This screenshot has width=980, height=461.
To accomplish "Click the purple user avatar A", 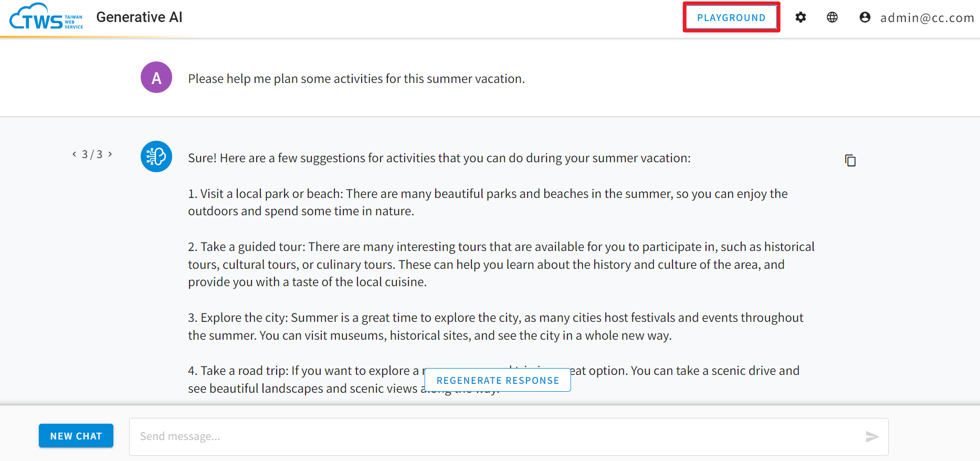I will click(156, 77).
